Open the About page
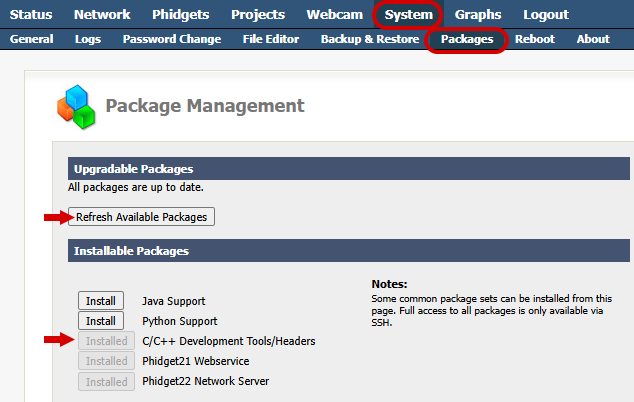The height and width of the screenshot is (402, 634). 593,39
